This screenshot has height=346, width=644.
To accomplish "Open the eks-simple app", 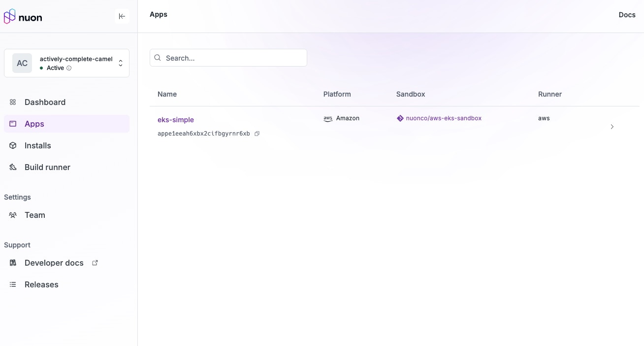I will (x=176, y=120).
